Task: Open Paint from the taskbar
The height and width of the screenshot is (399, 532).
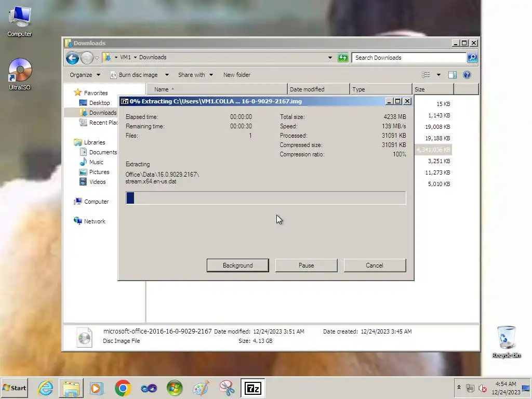Action: 201,388
